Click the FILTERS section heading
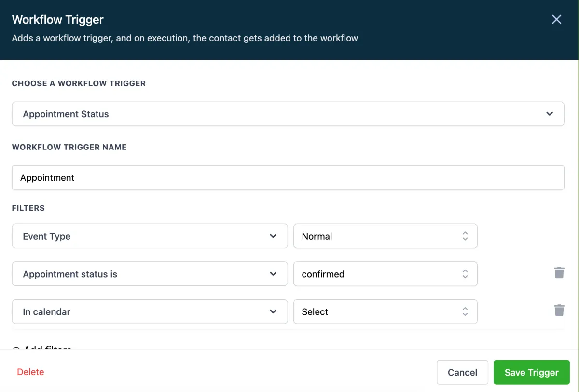The image size is (579, 392). [x=28, y=208]
